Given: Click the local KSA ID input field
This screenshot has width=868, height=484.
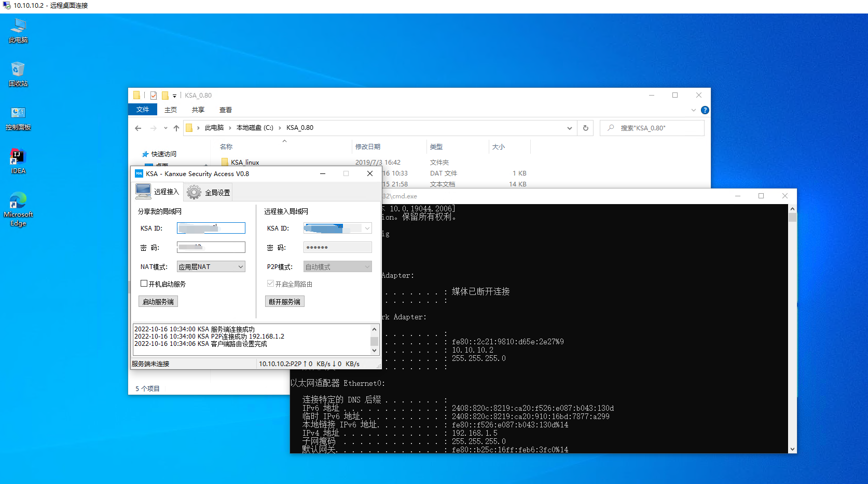Looking at the screenshot, I should tap(211, 228).
